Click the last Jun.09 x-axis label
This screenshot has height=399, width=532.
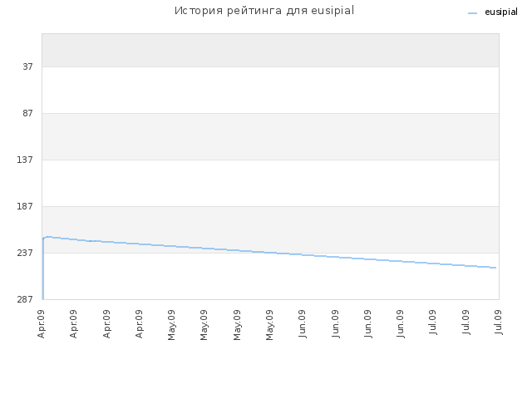point(401,324)
